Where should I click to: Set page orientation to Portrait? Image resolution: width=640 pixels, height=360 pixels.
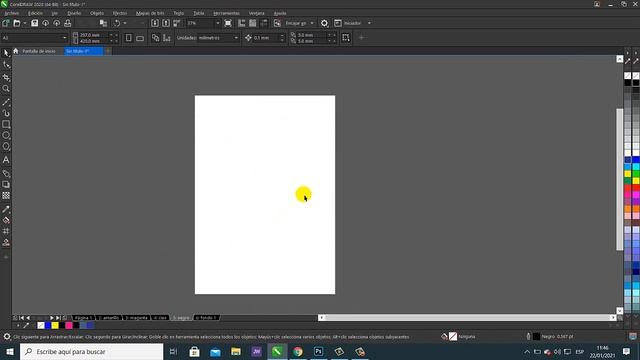pyautogui.click(x=129, y=38)
